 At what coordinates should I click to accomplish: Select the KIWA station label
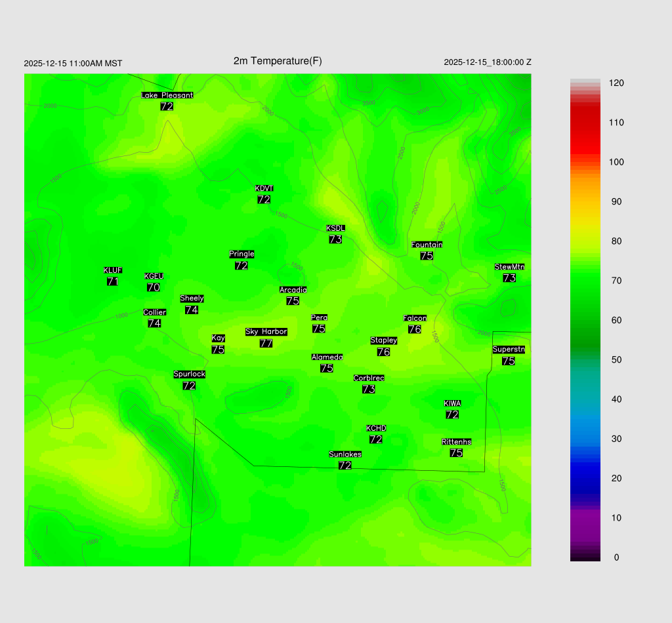(452, 403)
